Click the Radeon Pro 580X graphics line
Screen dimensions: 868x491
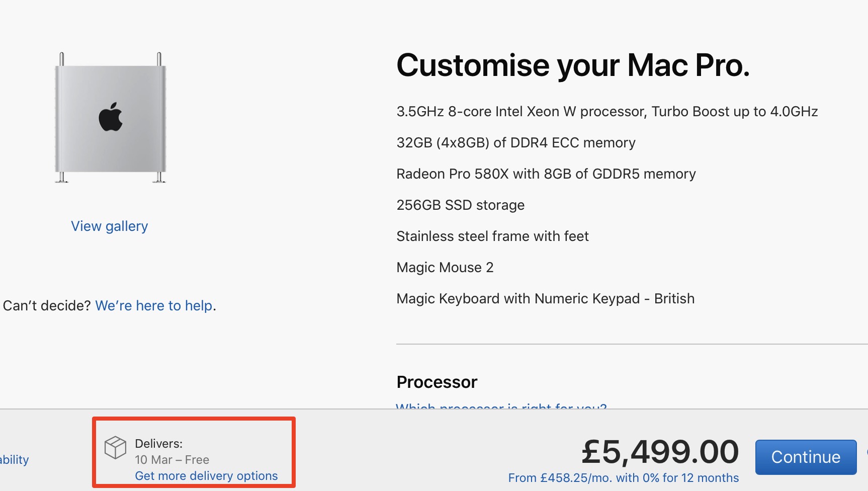pos(546,174)
